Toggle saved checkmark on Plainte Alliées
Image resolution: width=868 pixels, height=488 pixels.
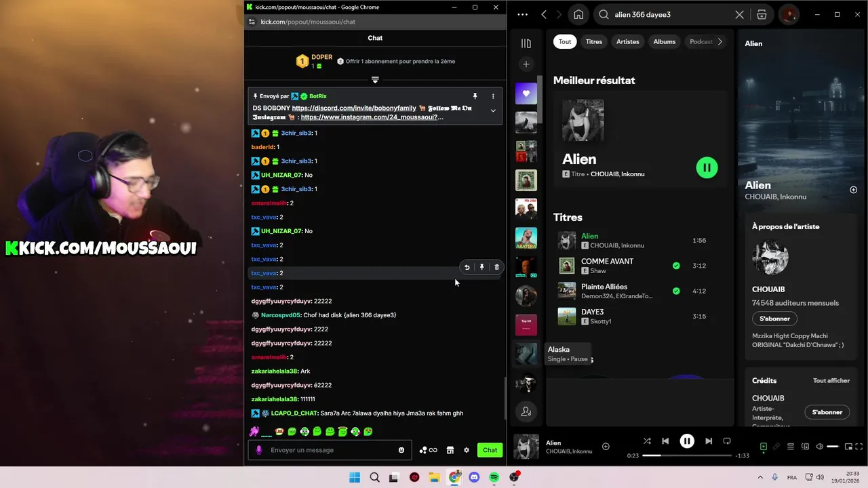676,291
